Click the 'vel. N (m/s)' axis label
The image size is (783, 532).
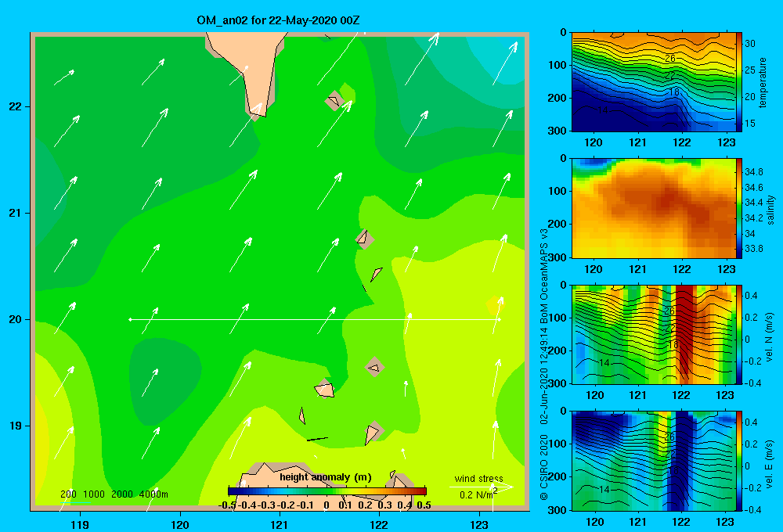(x=770, y=337)
